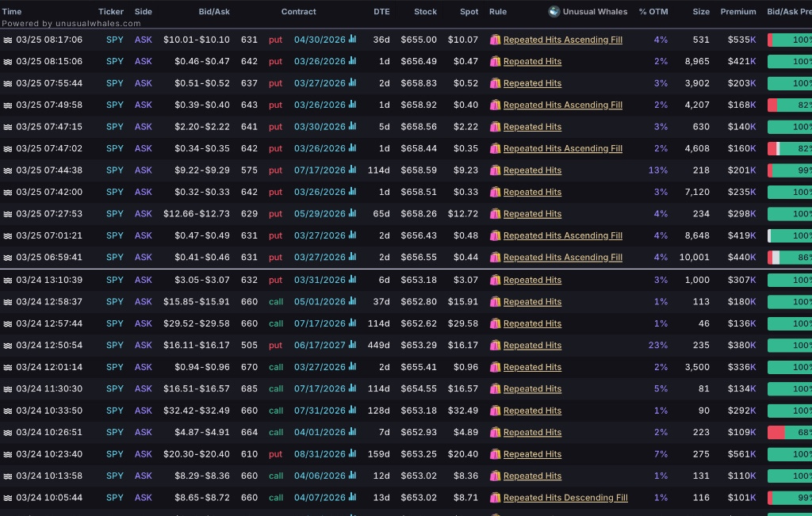Select bid/ask $20.30-$20.40 cell
Screen dimensions: 812x516
tap(197, 454)
